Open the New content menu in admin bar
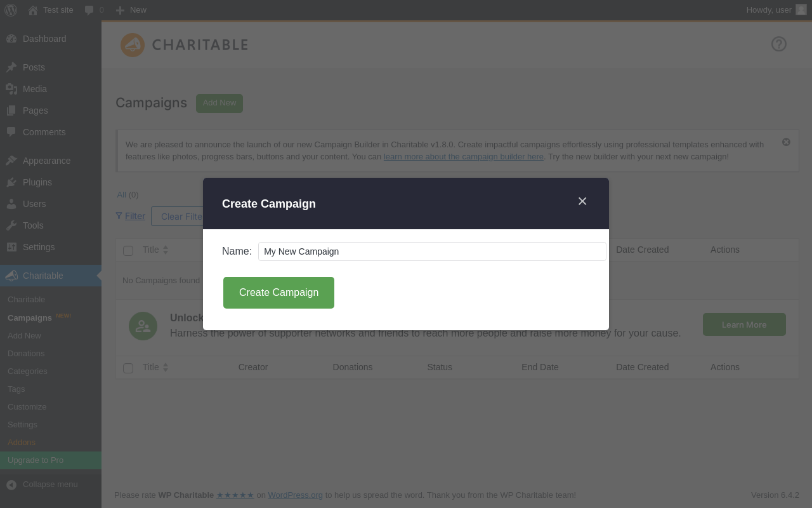This screenshot has width=812, height=508. tap(131, 10)
